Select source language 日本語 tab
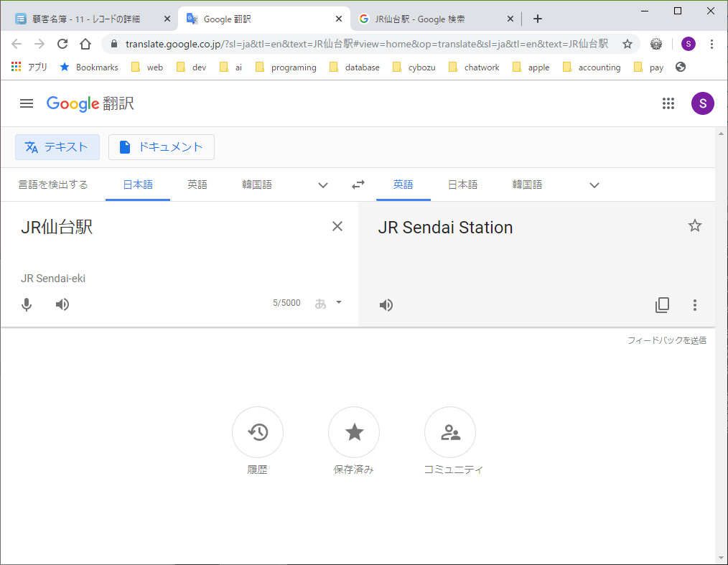728x565 pixels. pos(138,185)
